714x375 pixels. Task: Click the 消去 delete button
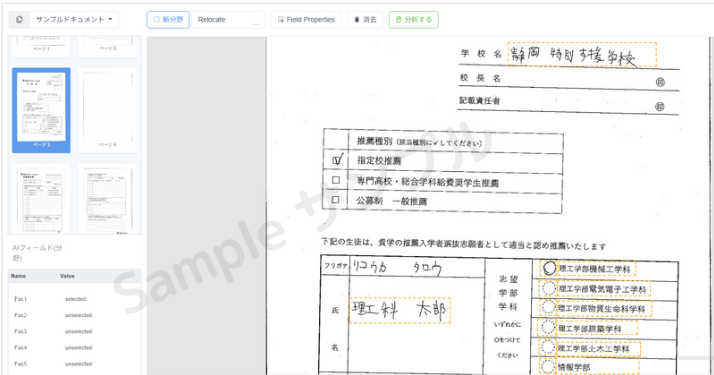(365, 20)
